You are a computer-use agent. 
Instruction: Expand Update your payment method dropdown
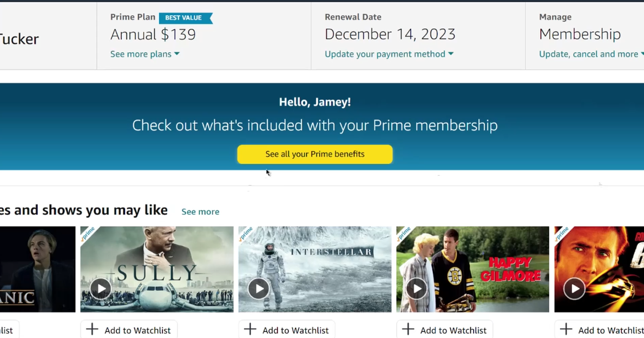pyautogui.click(x=389, y=54)
